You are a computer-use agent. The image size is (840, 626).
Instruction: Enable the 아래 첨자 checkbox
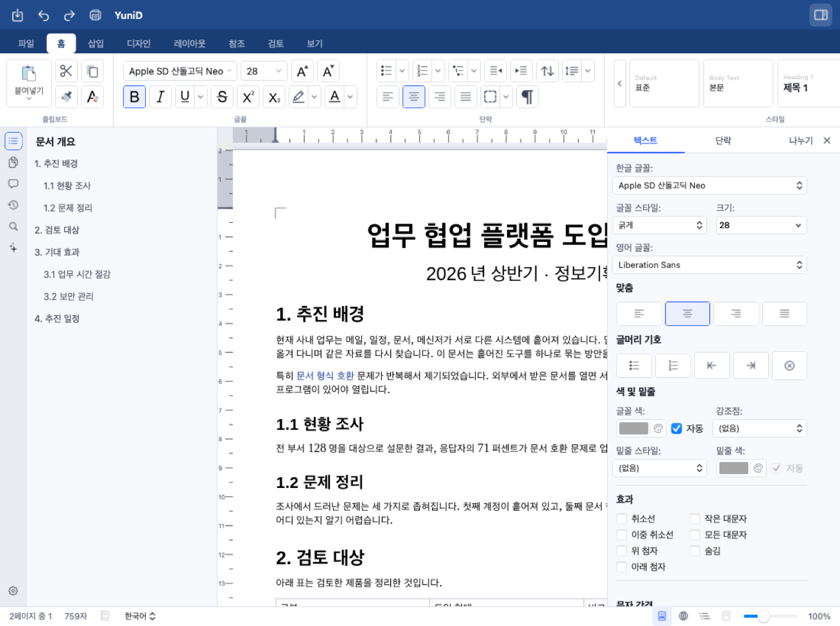(x=622, y=567)
